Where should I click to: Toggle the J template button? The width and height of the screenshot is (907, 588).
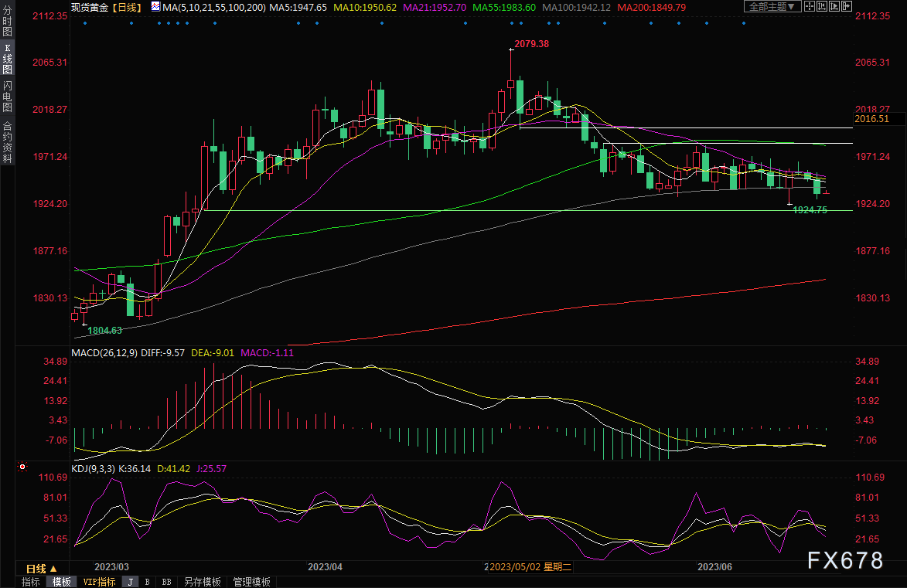click(x=130, y=582)
